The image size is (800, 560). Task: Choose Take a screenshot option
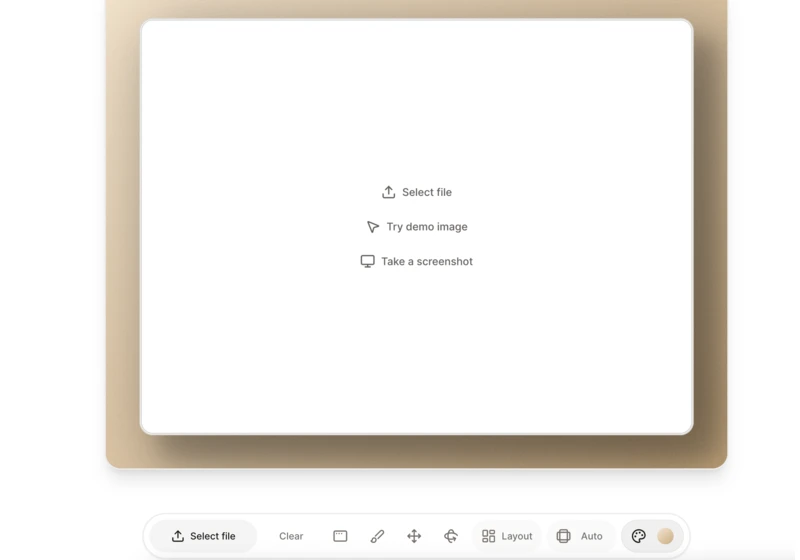[x=417, y=261]
